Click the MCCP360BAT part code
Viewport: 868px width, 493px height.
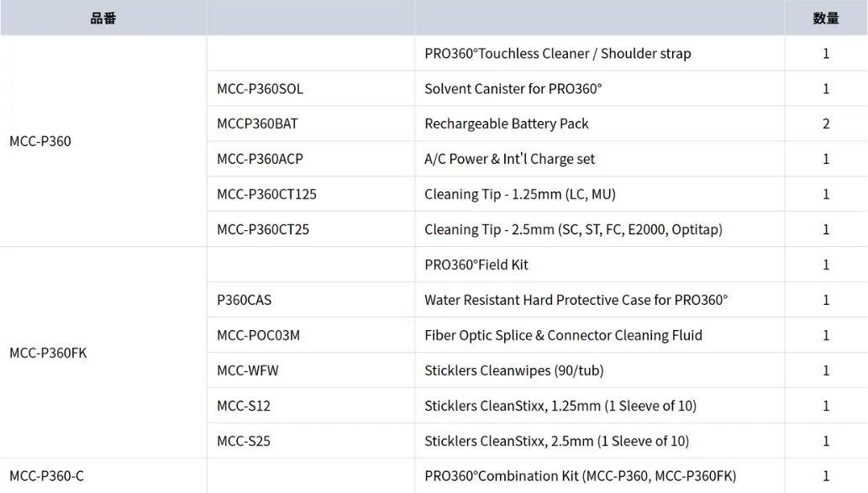257,123
